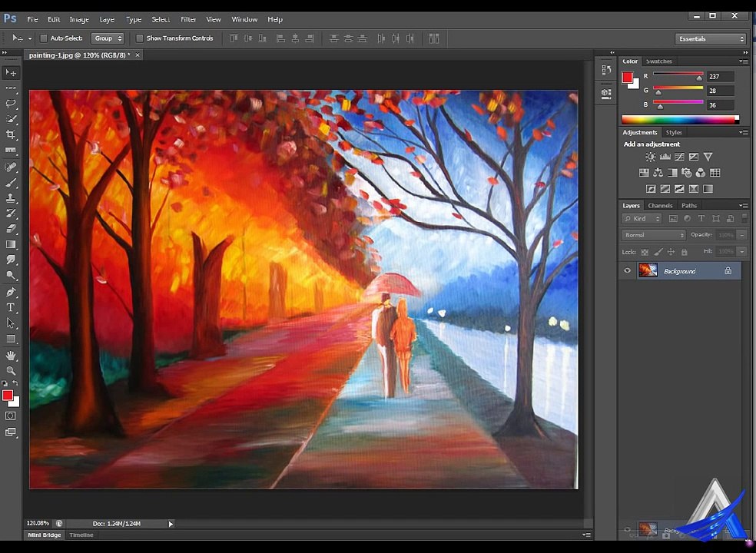
Task: Toggle type layer filter
Action: click(x=701, y=218)
